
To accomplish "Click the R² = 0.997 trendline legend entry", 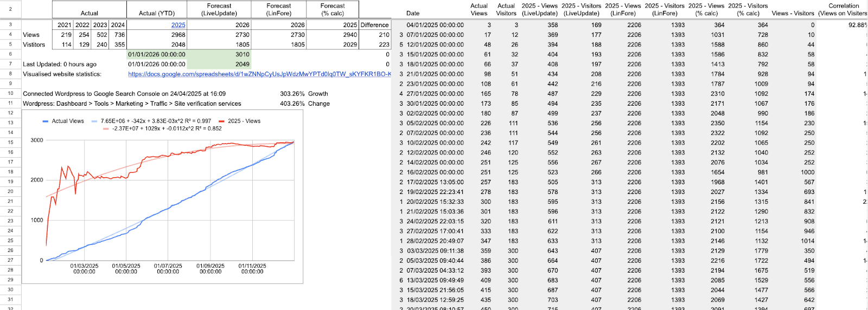I will click(155, 121).
